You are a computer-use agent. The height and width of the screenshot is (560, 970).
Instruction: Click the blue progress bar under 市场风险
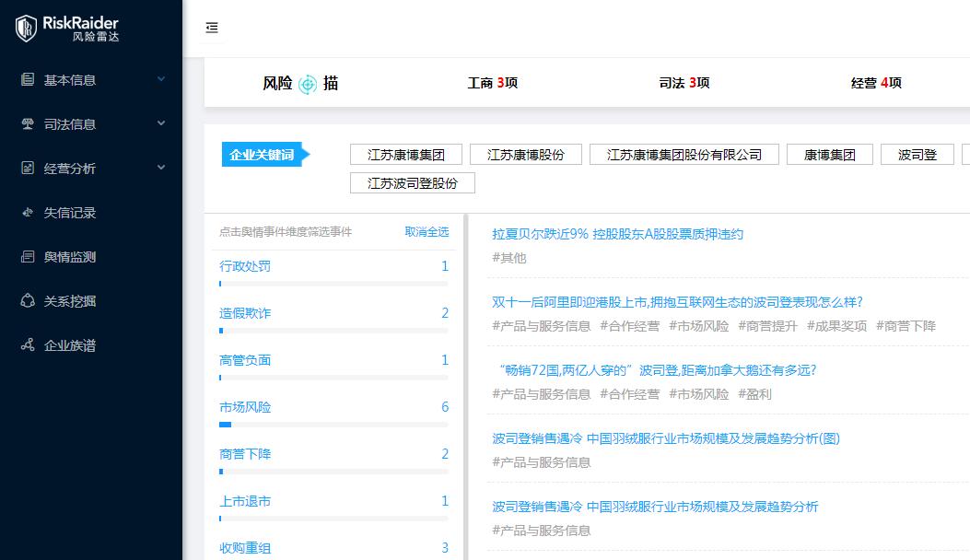tap(224, 424)
